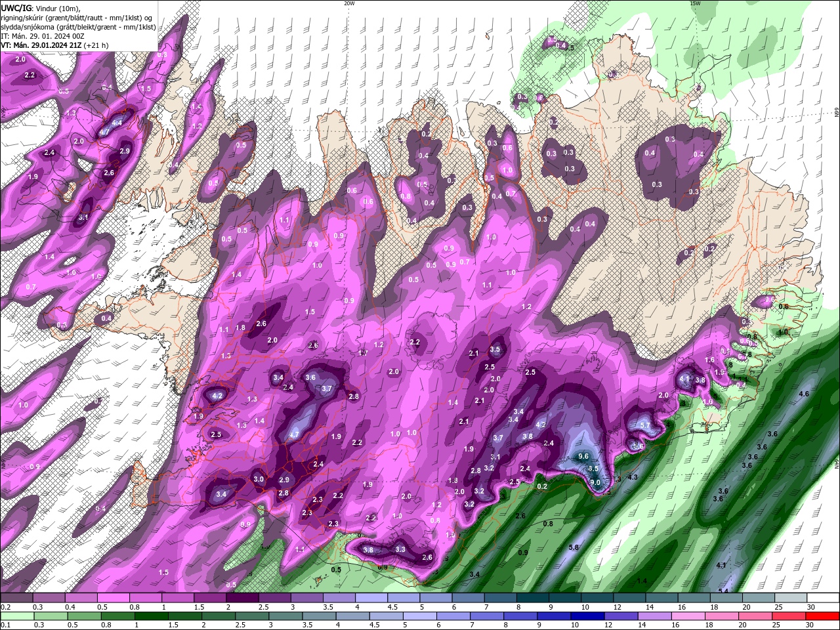Image resolution: width=840 pixels, height=630 pixels.
Task: Click the '2.5' label in the lower legend
Action: point(240,625)
